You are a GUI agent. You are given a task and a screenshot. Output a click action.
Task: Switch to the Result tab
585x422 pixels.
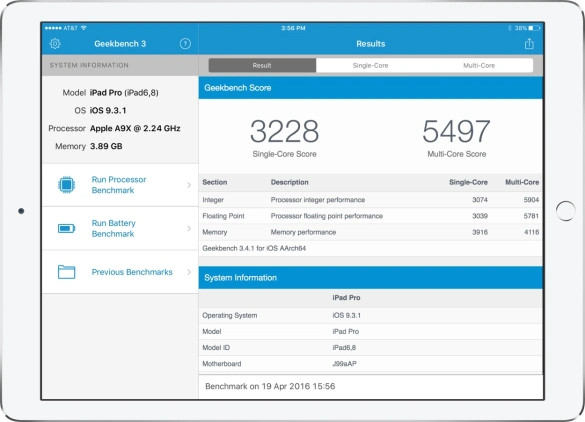(x=262, y=65)
